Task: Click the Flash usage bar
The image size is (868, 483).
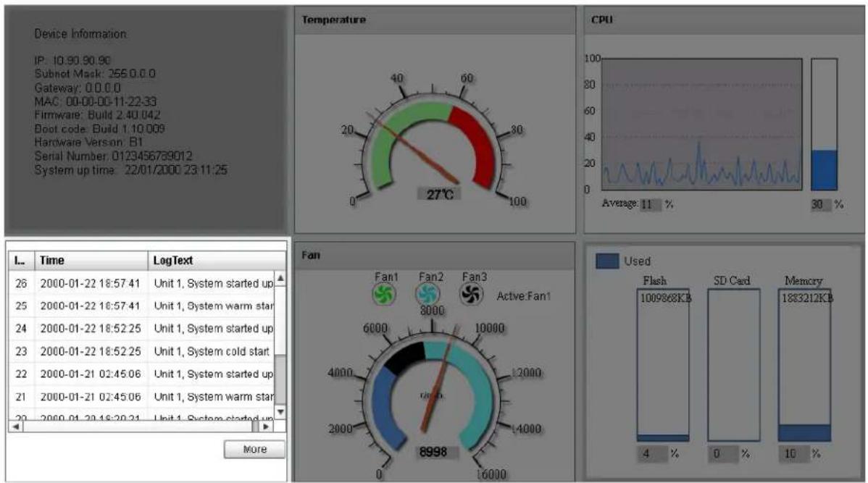Action: point(663,364)
